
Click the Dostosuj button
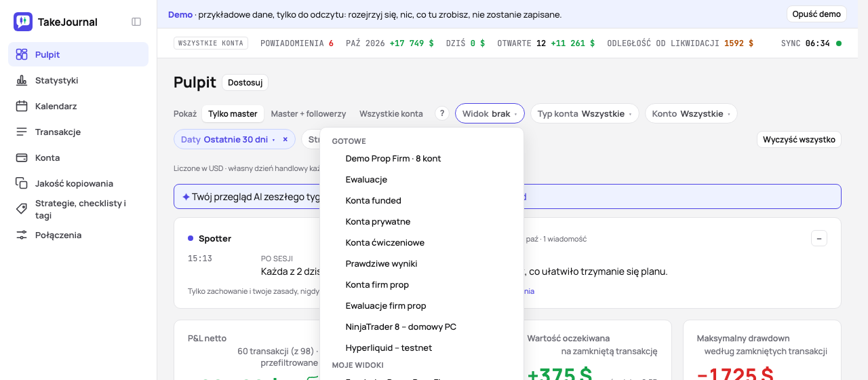tap(245, 83)
